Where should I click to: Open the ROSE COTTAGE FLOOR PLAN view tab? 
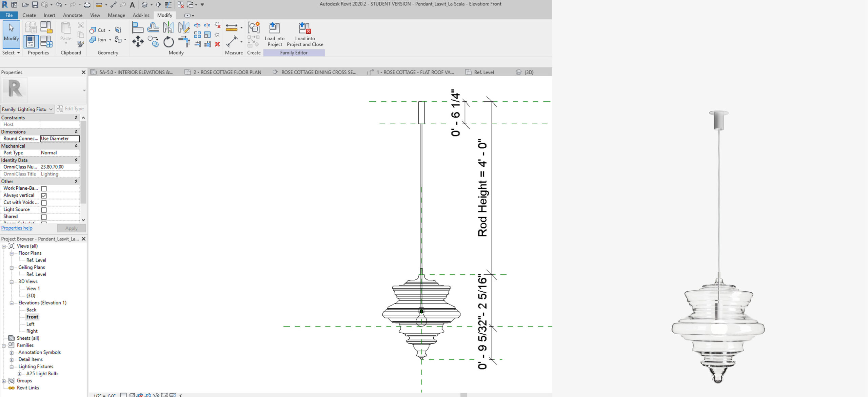(223, 72)
